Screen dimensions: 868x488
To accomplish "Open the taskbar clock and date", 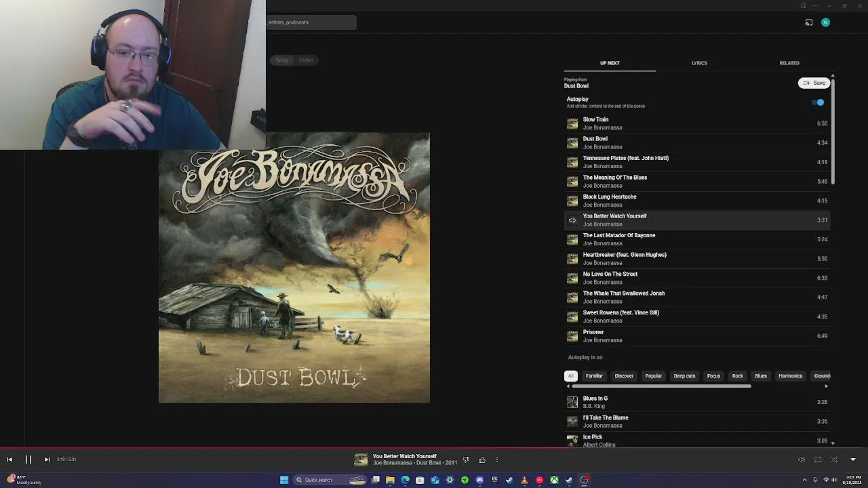I will click(x=852, y=480).
